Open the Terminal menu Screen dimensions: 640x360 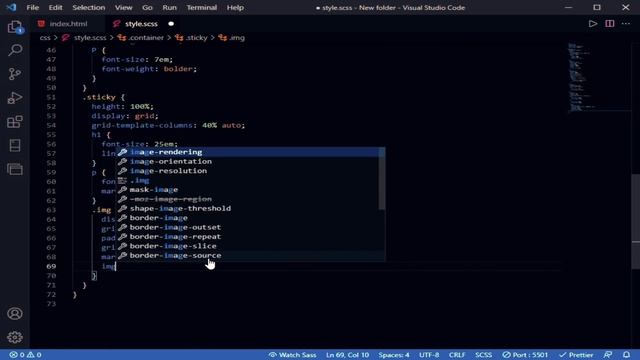(x=202, y=7)
